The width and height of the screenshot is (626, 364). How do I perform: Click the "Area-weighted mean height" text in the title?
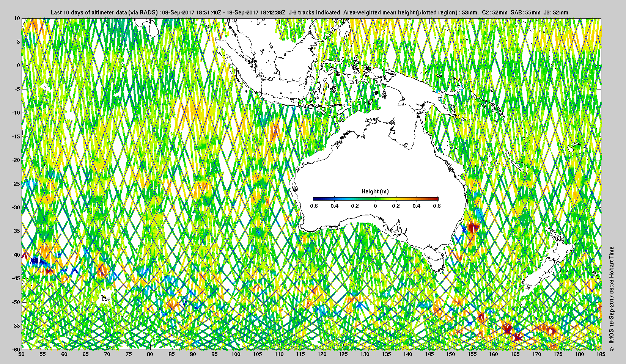point(379,12)
